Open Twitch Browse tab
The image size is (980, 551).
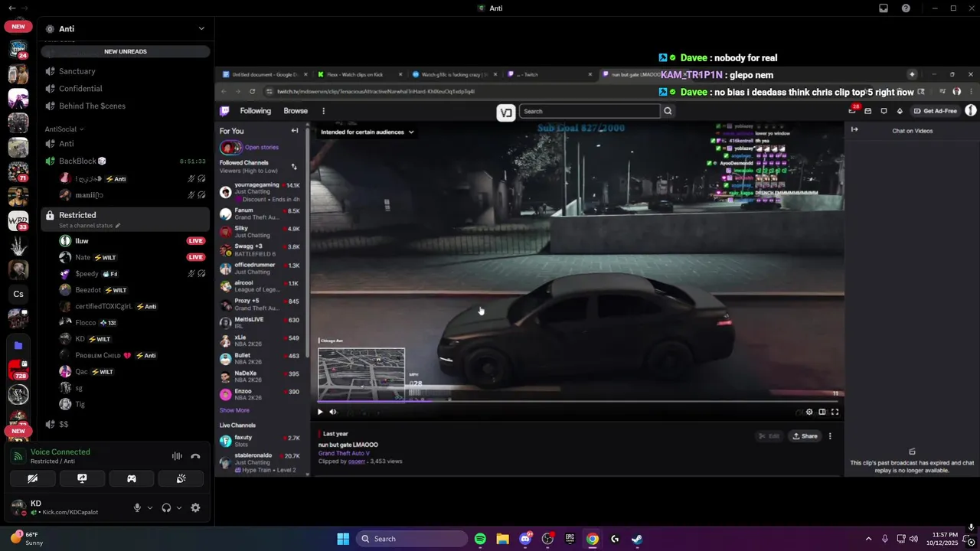point(296,111)
